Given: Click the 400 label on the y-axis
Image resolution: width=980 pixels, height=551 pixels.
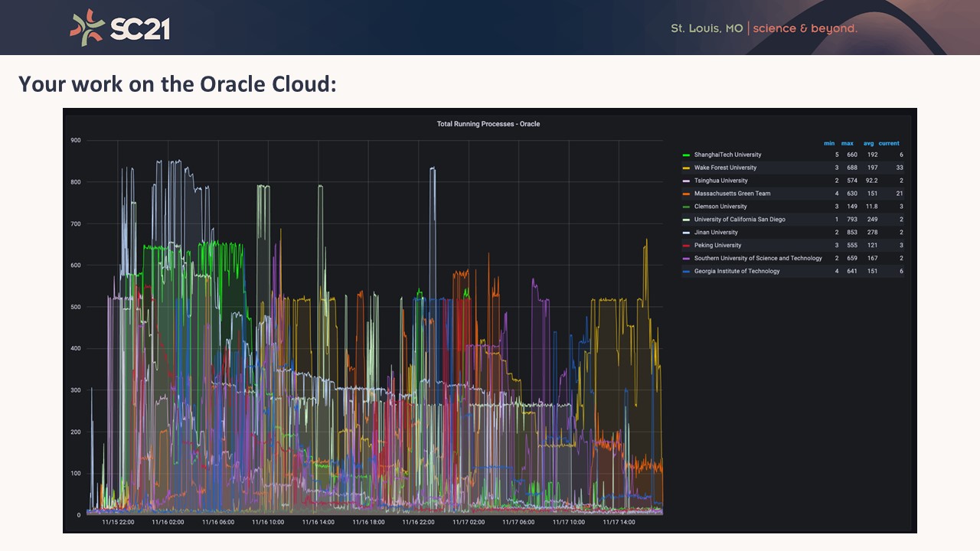Looking at the screenshot, I should click(x=76, y=349).
